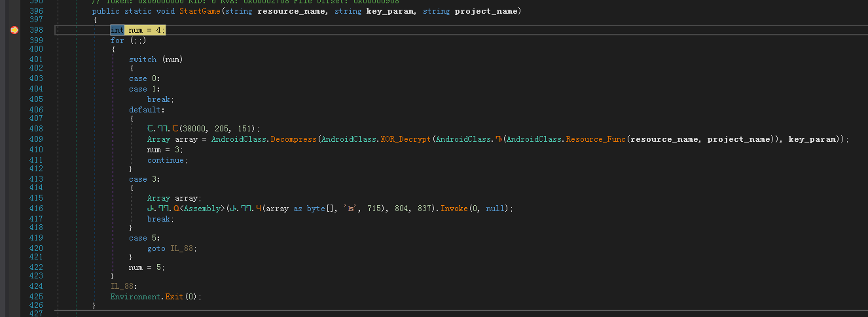
Task: Select the highlighted int keyword
Action: click(x=117, y=30)
